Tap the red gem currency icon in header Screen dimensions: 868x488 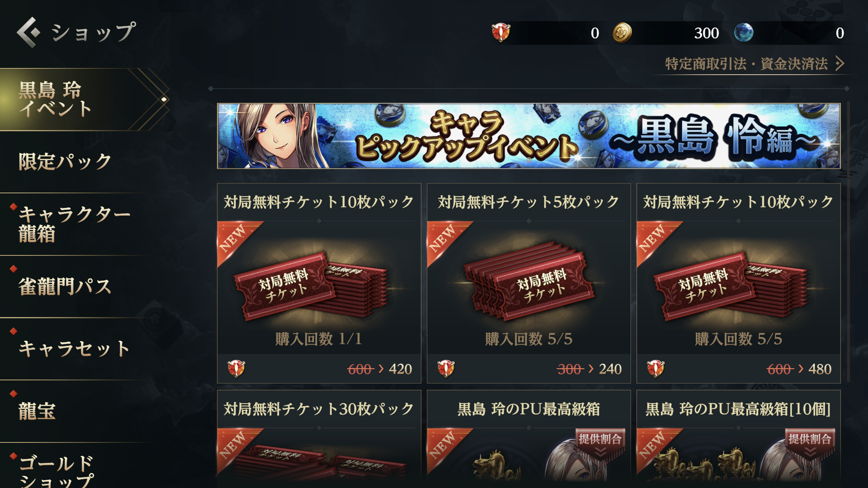click(501, 33)
